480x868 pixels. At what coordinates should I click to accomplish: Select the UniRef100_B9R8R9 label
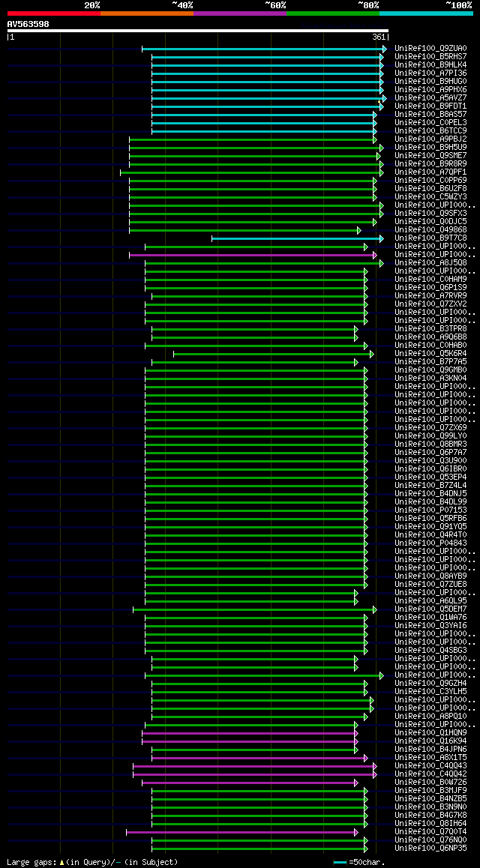[430, 164]
